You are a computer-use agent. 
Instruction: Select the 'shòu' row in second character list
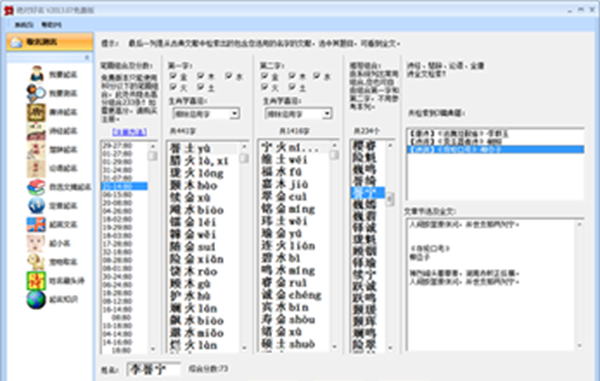[x=294, y=319]
